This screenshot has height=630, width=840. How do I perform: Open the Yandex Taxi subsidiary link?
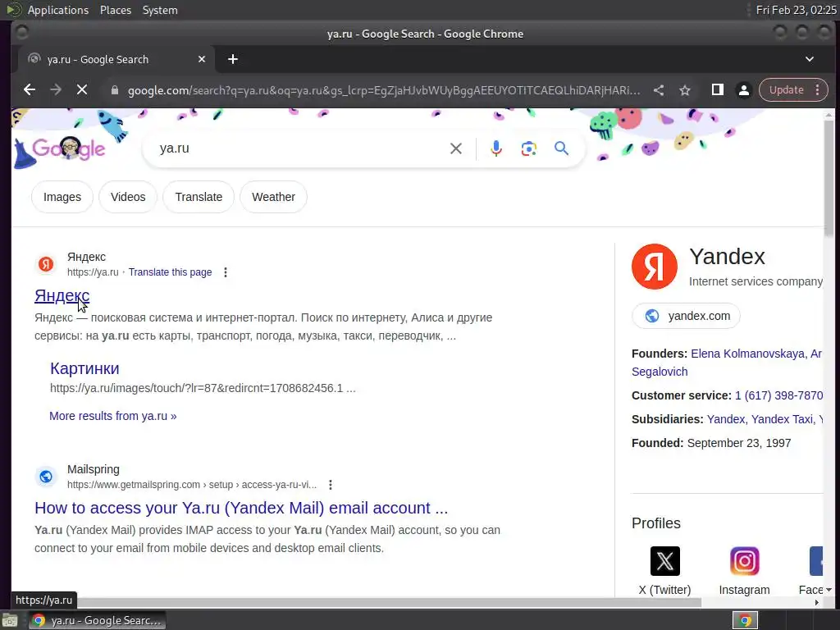[782, 419]
